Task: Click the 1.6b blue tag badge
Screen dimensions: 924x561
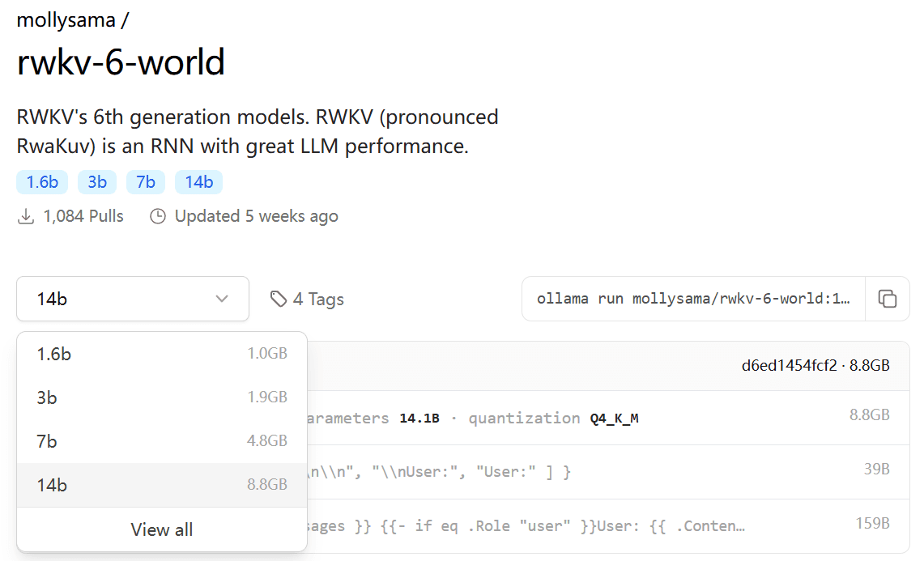Action: [42, 182]
